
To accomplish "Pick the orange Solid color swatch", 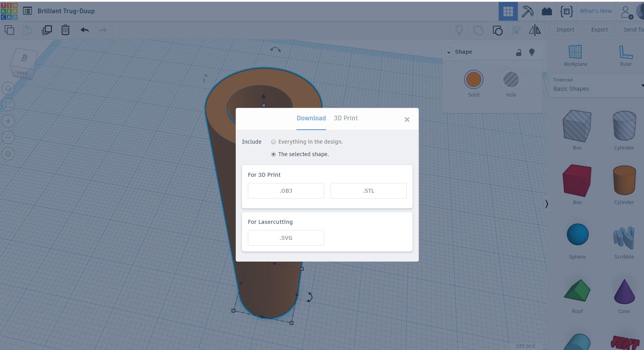I will click(474, 79).
